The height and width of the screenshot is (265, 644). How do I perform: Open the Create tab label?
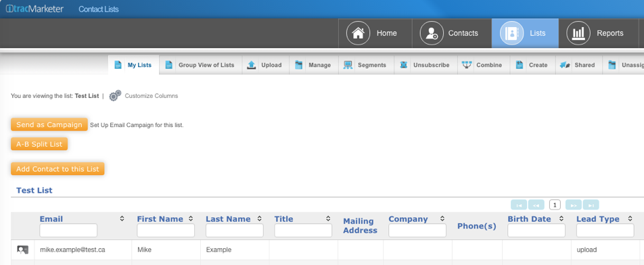[538, 65]
